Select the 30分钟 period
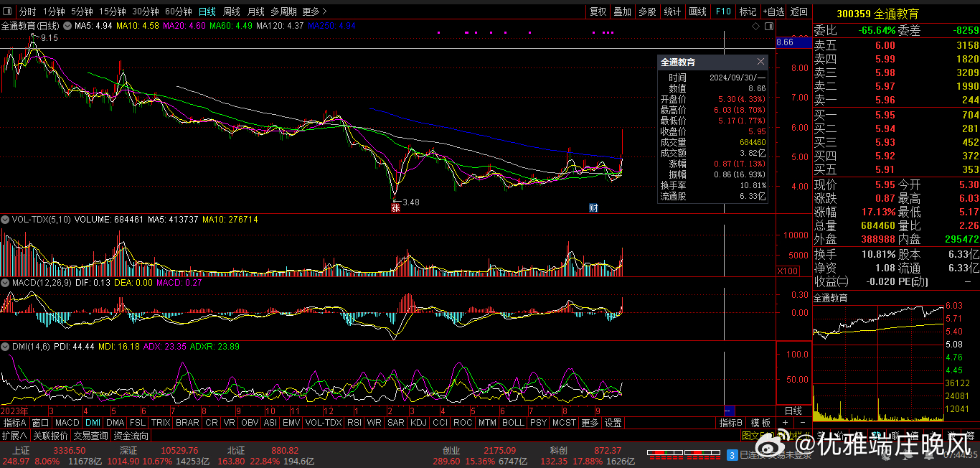 pos(146,11)
